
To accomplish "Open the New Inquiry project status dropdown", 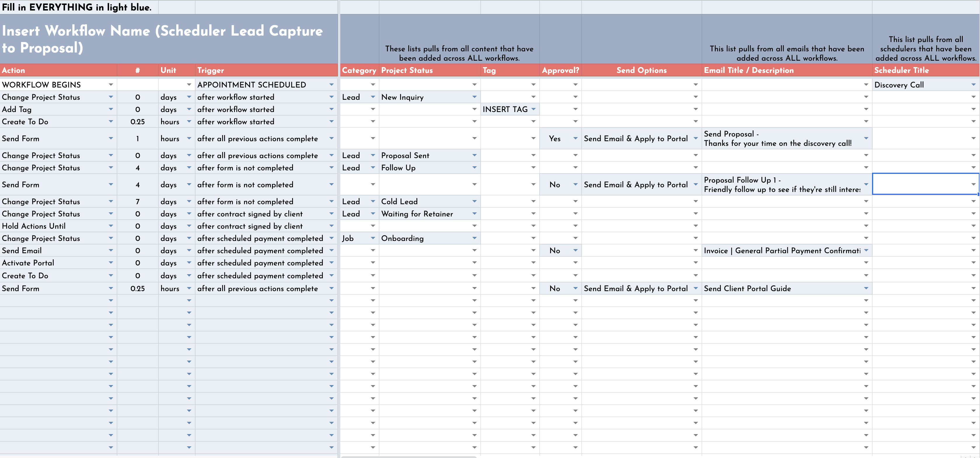I will [x=475, y=97].
